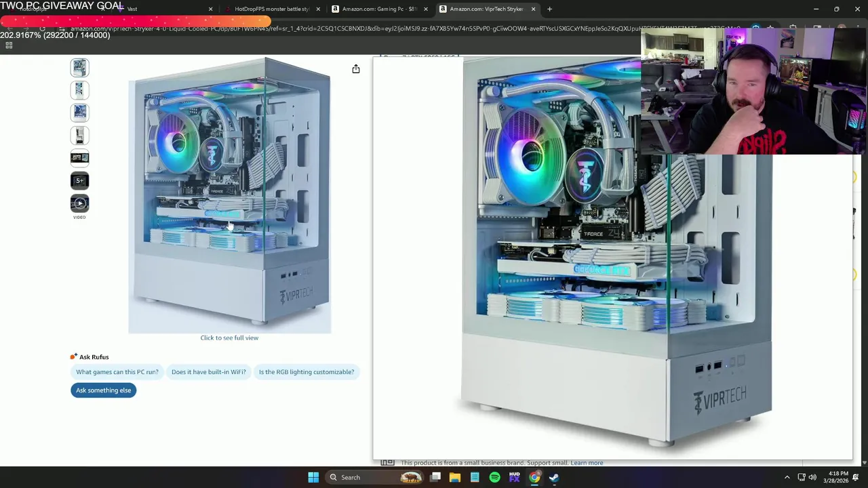This screenshot has height=488, width=868.
Task: Ask Rufus 'Does it have built-in WiFi?'
Action: (x=209, y=371)
